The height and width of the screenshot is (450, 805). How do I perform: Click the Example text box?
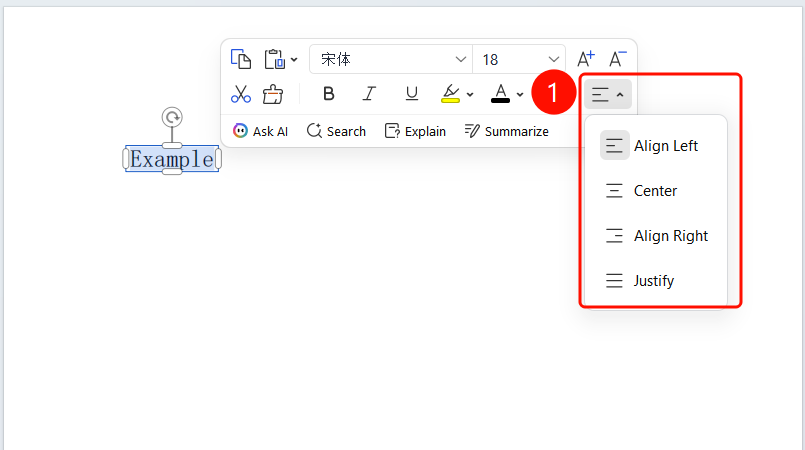click(172, 159)
